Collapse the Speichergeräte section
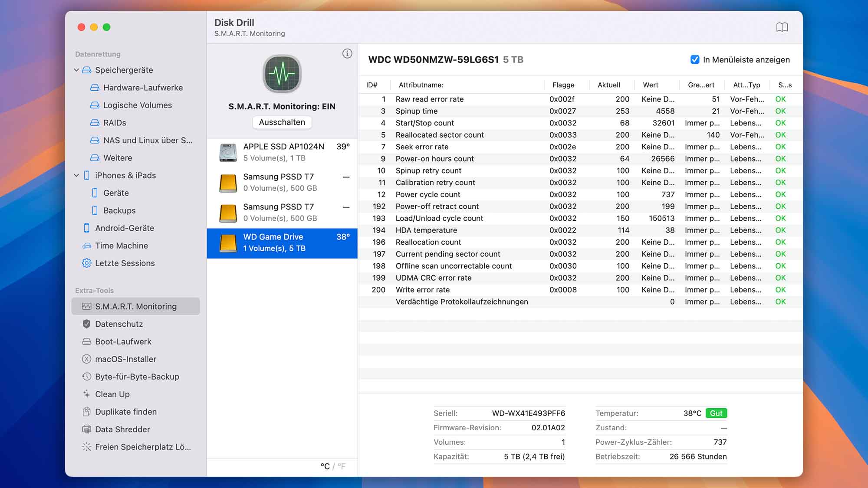The height and width of the screenshot is (488, 868). pyautogui.click(x=76, y=70)
